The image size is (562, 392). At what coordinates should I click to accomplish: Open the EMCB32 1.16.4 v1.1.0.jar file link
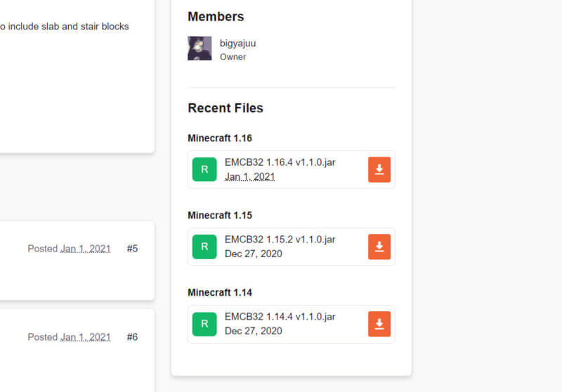point(280,162)
